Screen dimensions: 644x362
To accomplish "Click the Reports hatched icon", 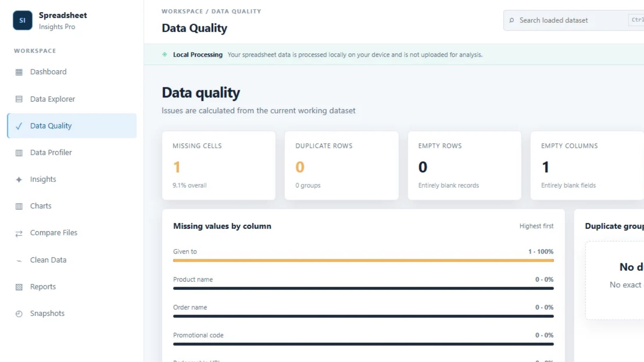I will (19, 287).
